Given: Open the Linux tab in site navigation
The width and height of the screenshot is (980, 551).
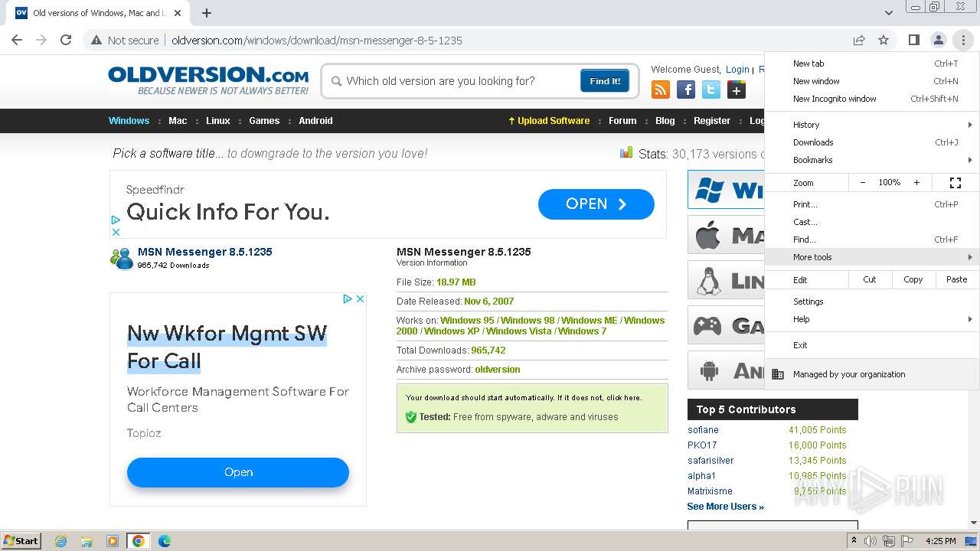Looking at the screenshot, I should pos(218,121).
